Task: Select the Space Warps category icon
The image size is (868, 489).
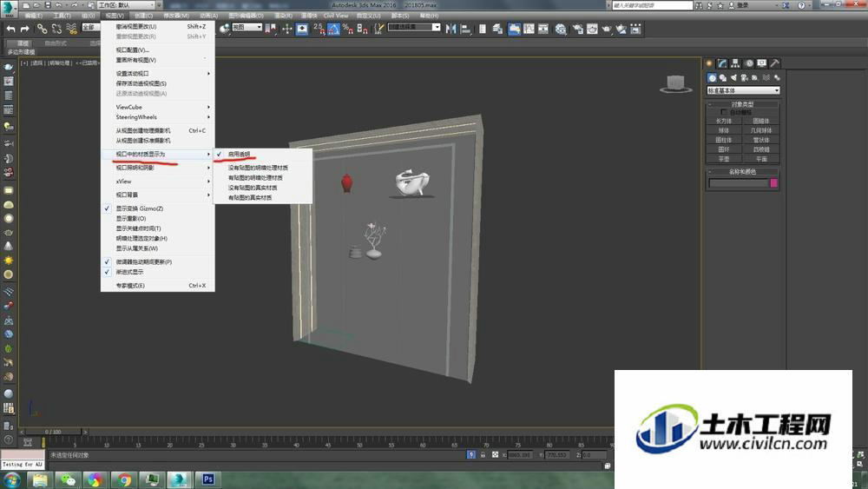Action: [766, 78]
